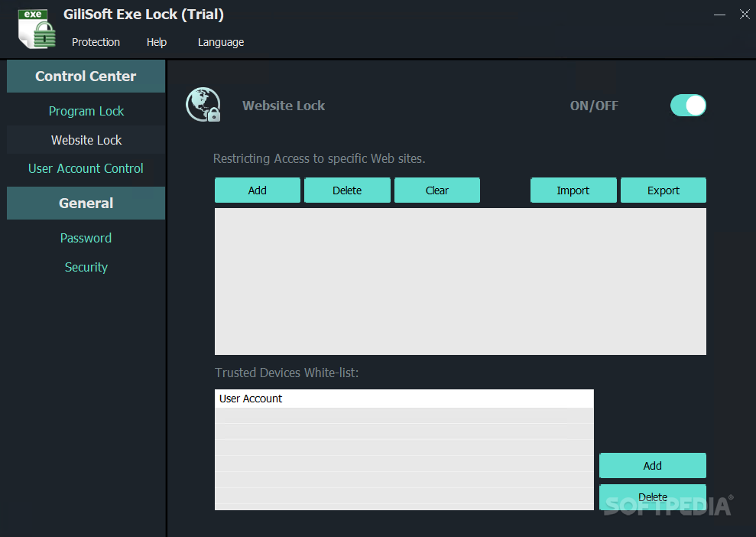Open the Language menu

pyautogui.click(x=221, y=43)
